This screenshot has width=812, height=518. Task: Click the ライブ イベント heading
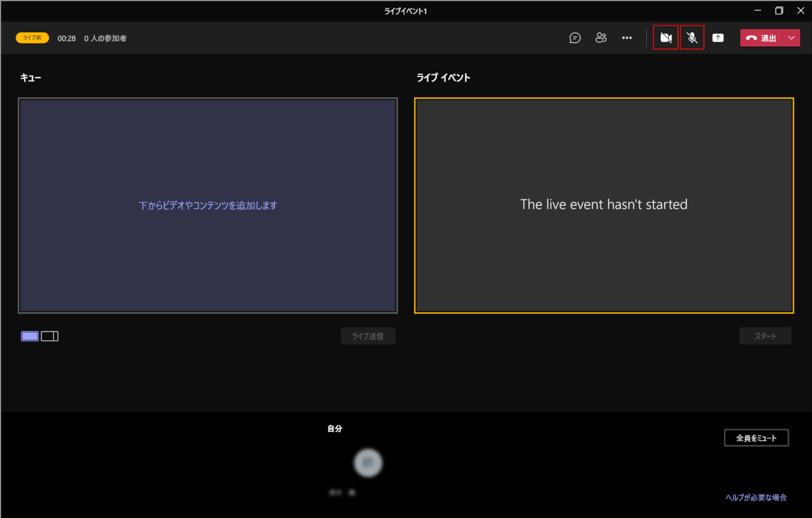tap(444, 78)
